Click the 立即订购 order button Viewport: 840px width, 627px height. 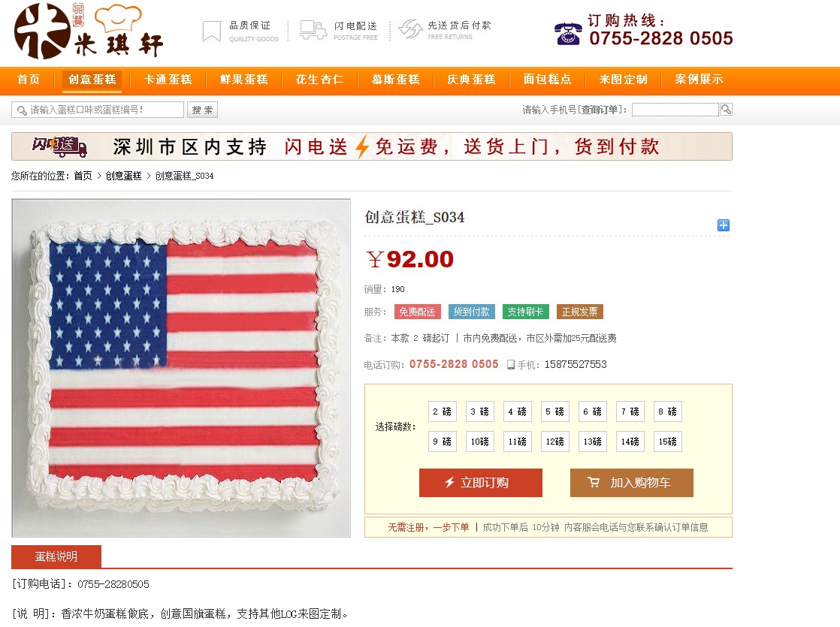pos(481,483)
